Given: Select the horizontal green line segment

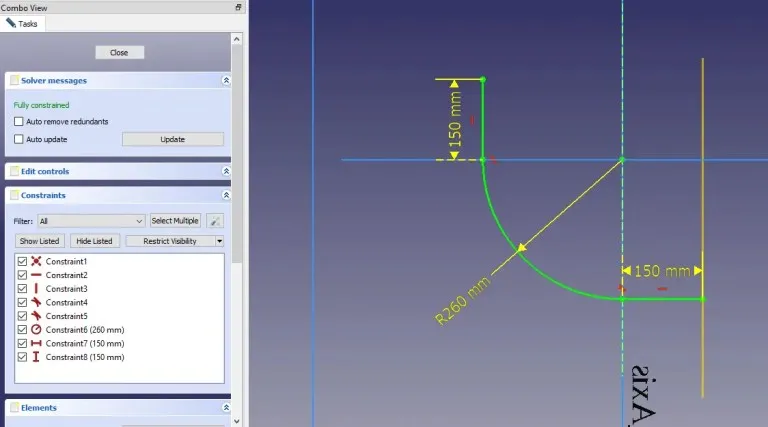Looking at the screenshot, I should pos(662,298).
